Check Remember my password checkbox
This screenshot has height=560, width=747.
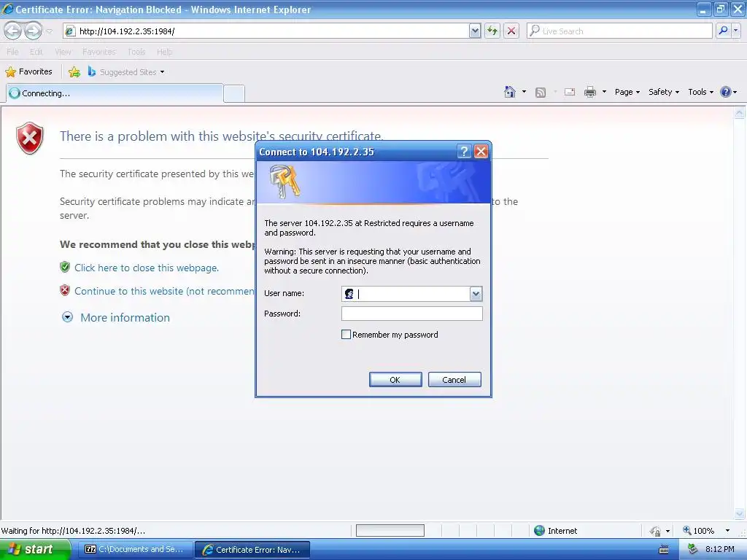point(347,334)
